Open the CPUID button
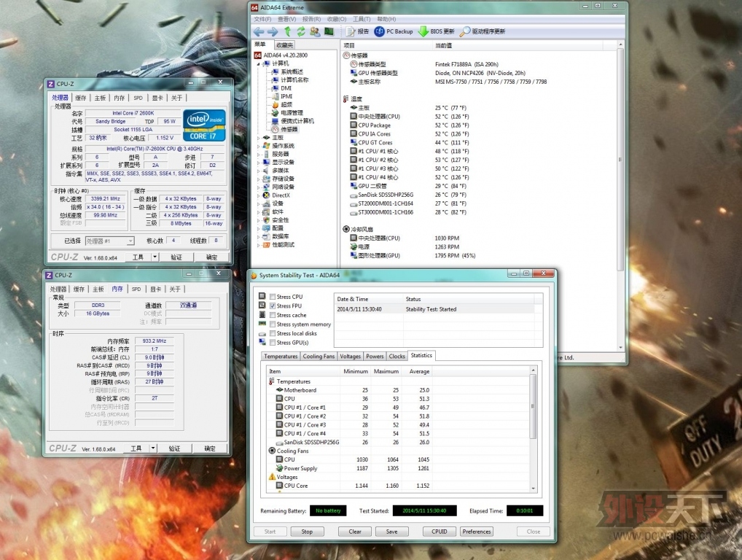This screenshot has height=560, width=742. [x=439, y=532]
